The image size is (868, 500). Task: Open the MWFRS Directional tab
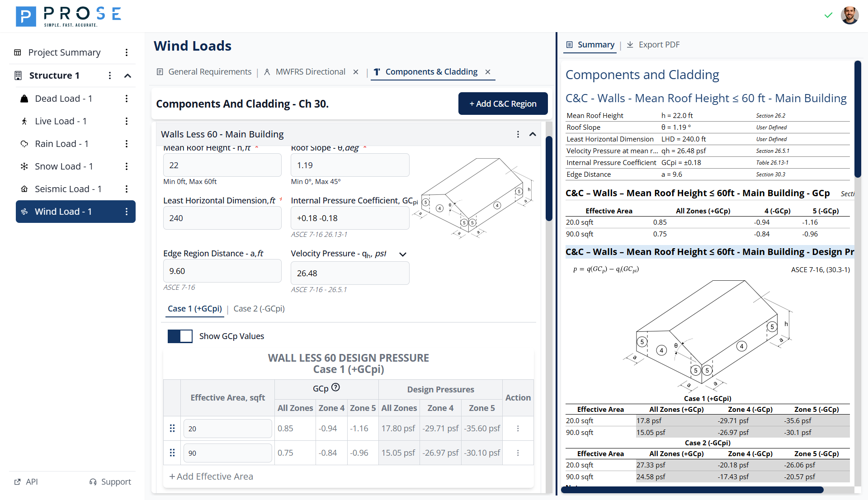pos(310,72)
